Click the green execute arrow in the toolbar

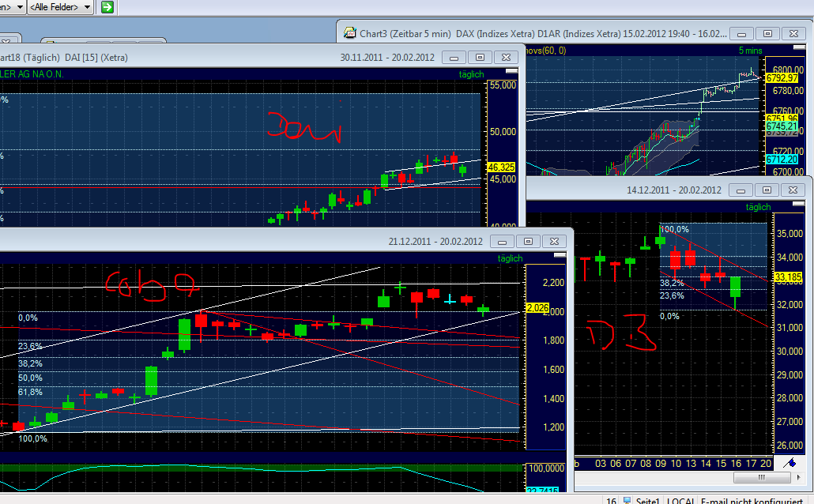click(x=106, y=7)
